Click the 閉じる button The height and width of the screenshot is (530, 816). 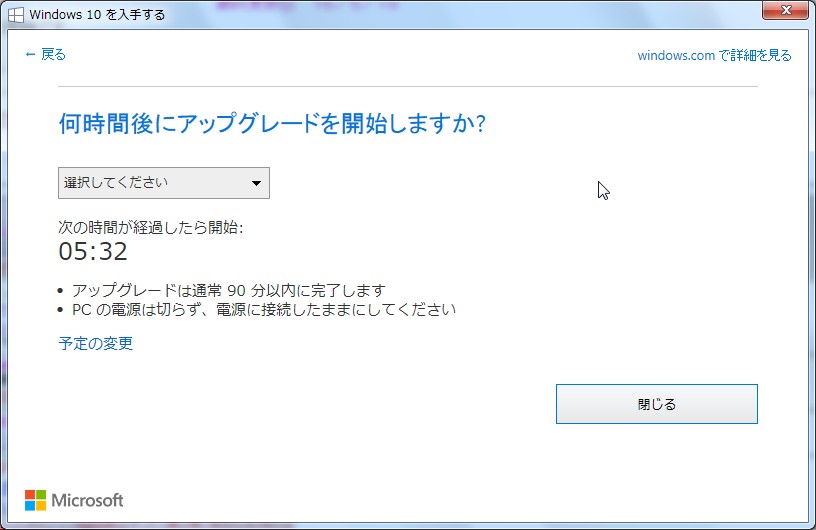point(657,404)
